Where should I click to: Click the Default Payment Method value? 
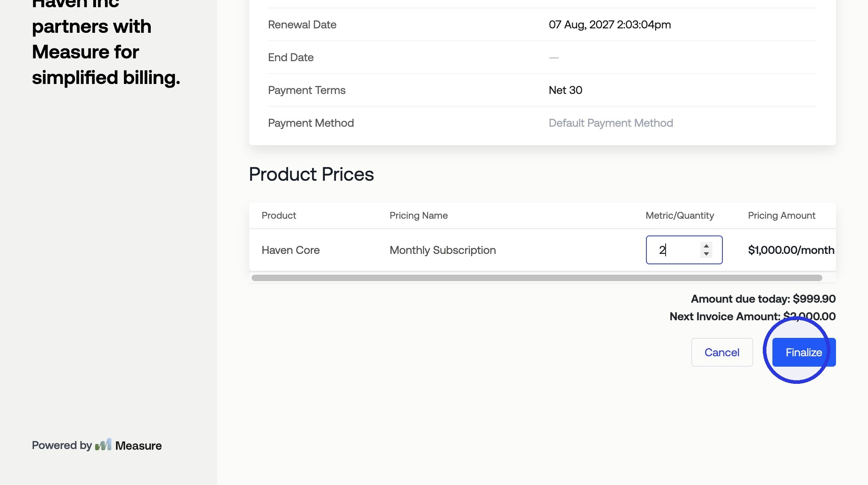(611, 123)
